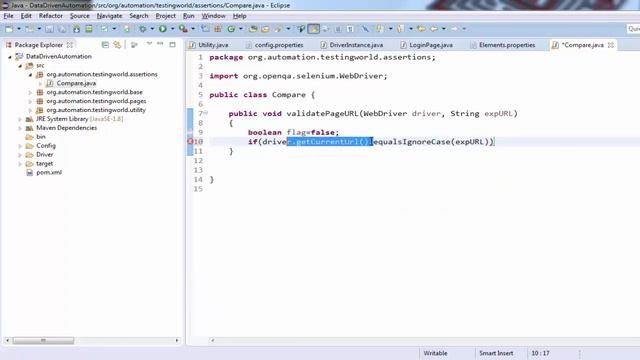The width and height of the screenshot is (640, 360).
Task: Switch to the Utility.java editor tab
Action: pyautogui.click(x=209, y=45)
